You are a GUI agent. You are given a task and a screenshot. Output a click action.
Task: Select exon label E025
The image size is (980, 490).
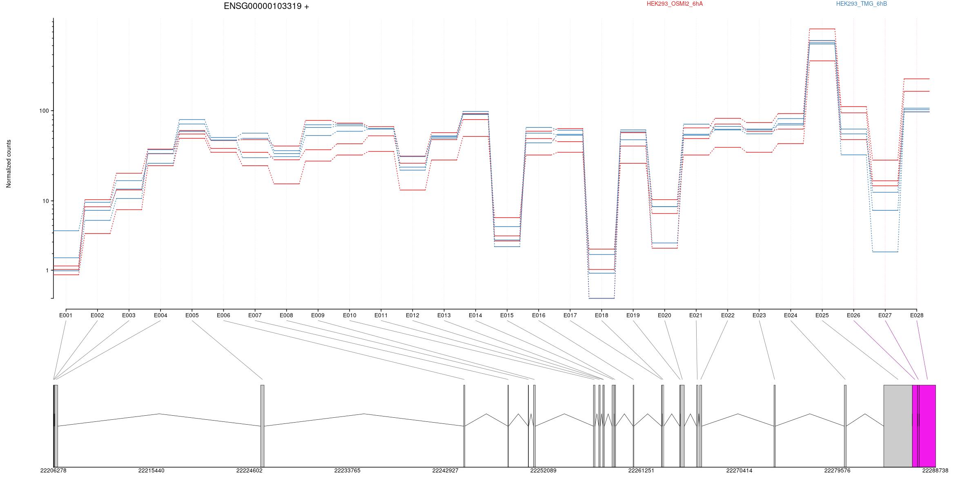[822, 315]
